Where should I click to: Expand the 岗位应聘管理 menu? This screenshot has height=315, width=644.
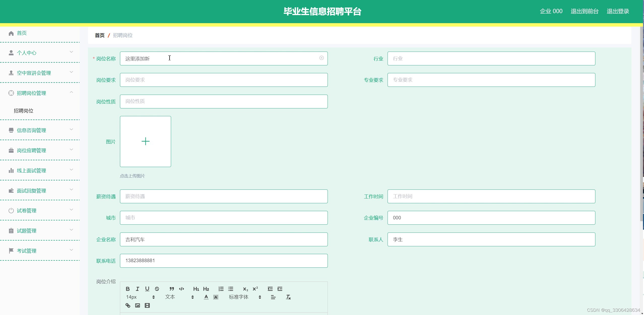[40, 150]
